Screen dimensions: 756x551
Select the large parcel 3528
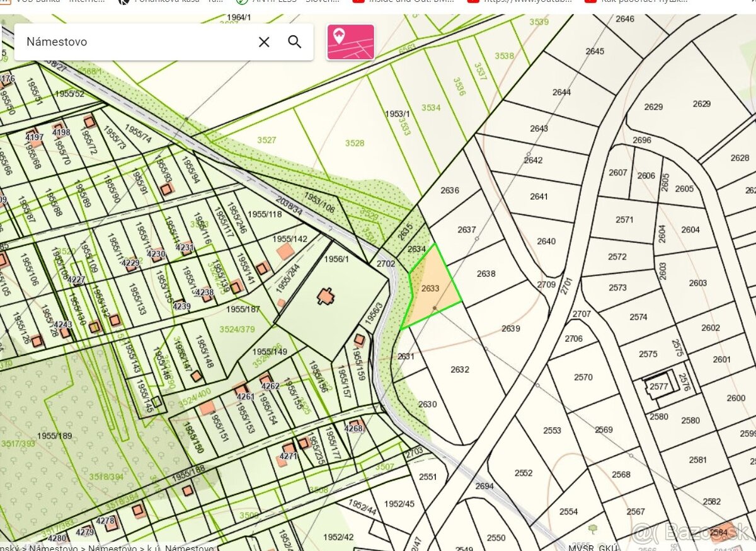click(355, 143)
